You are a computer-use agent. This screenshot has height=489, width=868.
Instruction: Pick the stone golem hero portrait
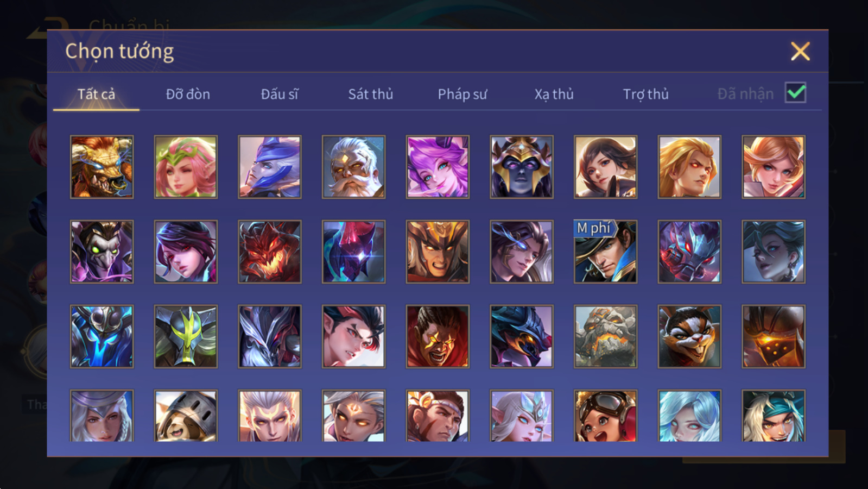coord(605,336)
